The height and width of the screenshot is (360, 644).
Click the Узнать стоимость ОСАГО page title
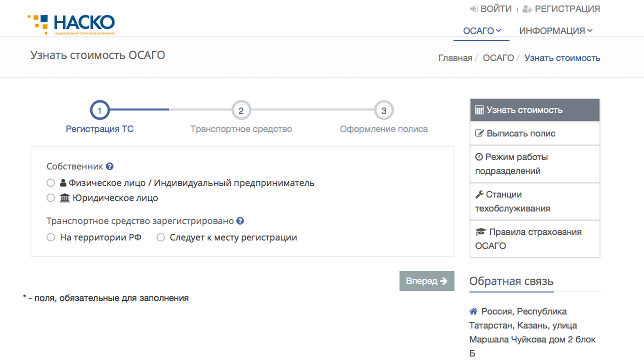(97, 55)
